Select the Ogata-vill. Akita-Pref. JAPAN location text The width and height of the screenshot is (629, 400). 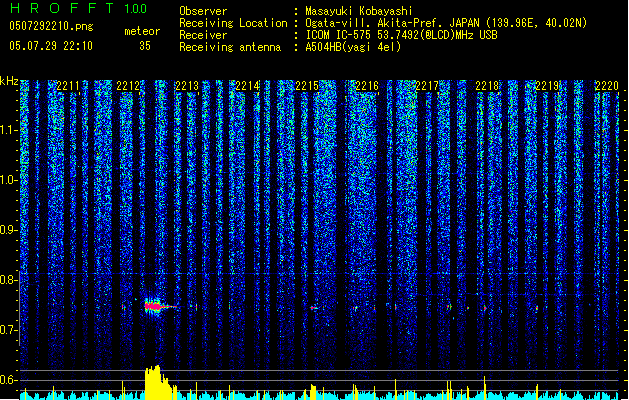click(x=446, y=23)
